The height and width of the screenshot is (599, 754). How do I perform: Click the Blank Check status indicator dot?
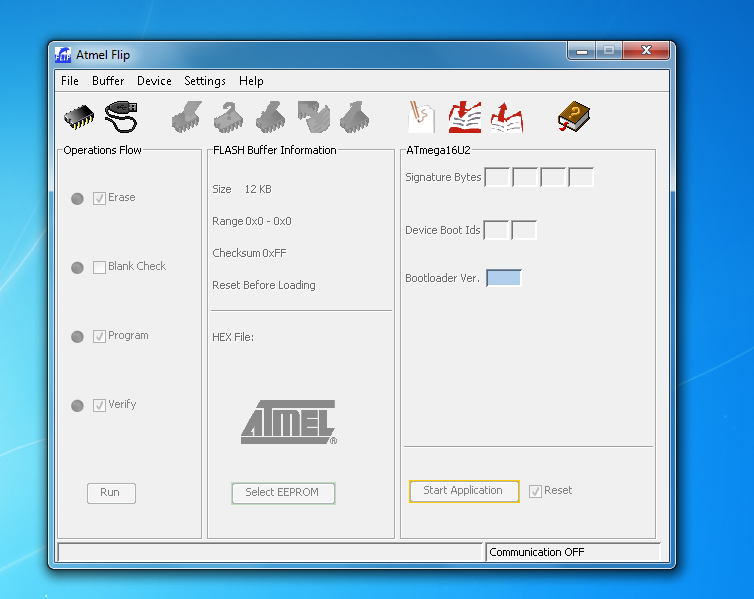coord(77,267)
